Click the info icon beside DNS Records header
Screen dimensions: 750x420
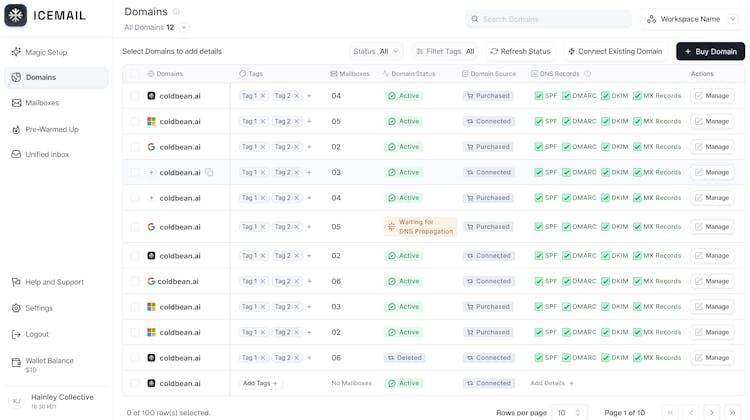coord(587,74)
